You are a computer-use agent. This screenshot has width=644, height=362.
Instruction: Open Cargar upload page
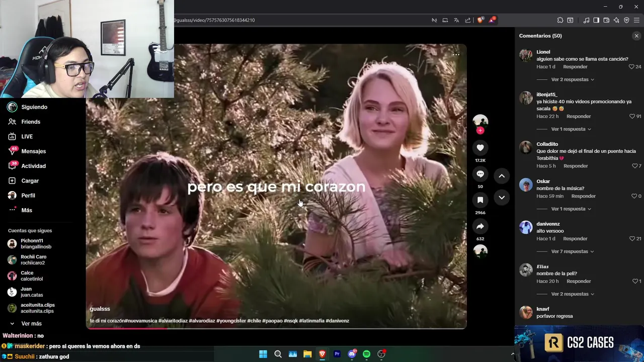click(x=30, y=180)
